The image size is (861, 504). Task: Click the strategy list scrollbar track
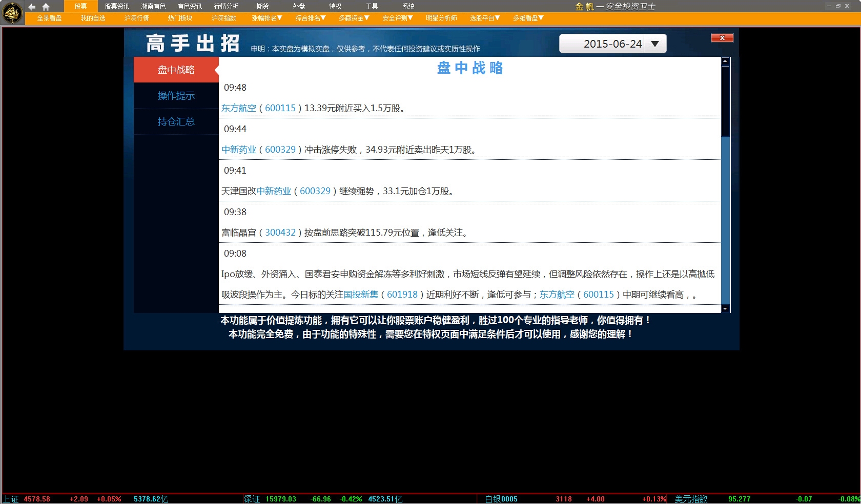click(x=725, y=220)
